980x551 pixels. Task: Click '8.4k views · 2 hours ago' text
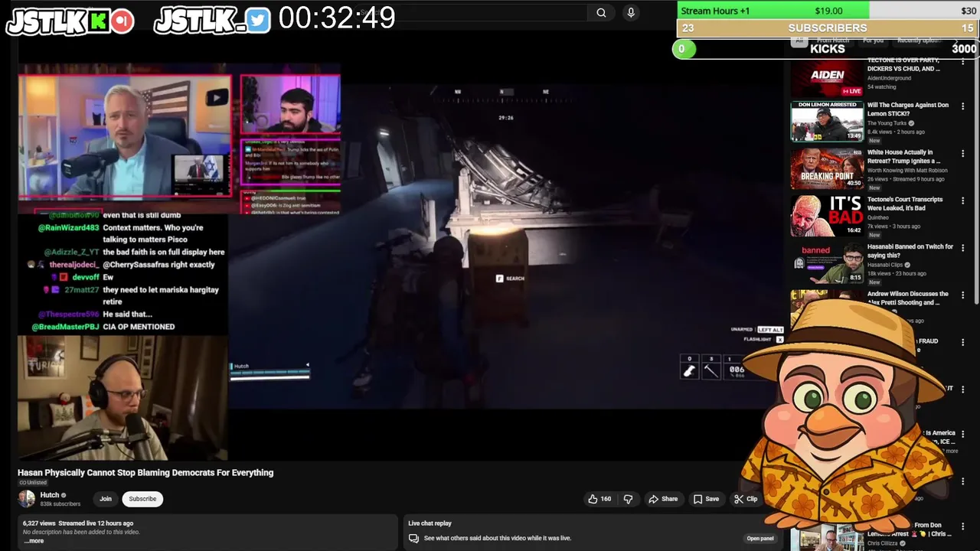point(896,132)
